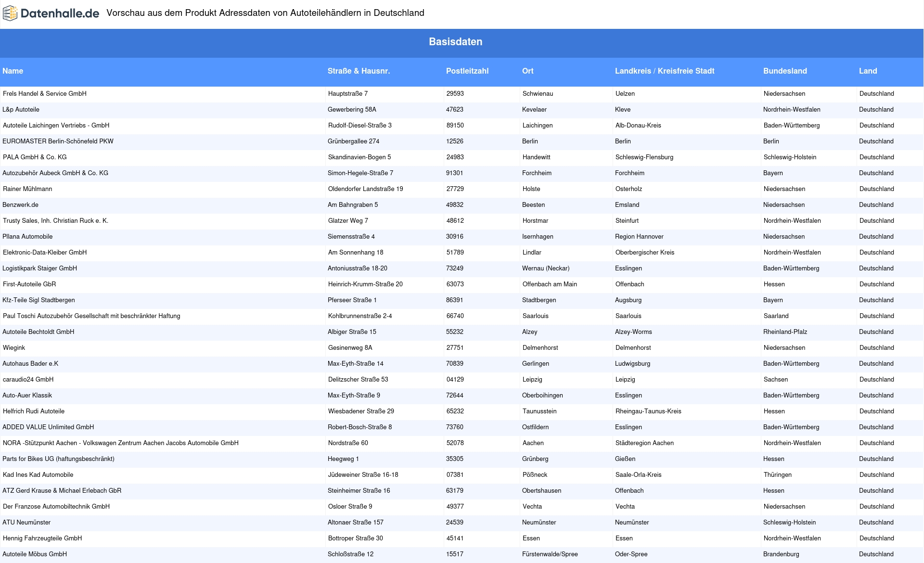The width and height of the screenshot is (924, 563).
Task: Click the L&p Autoteile name cell
Action: coord(21,110)
